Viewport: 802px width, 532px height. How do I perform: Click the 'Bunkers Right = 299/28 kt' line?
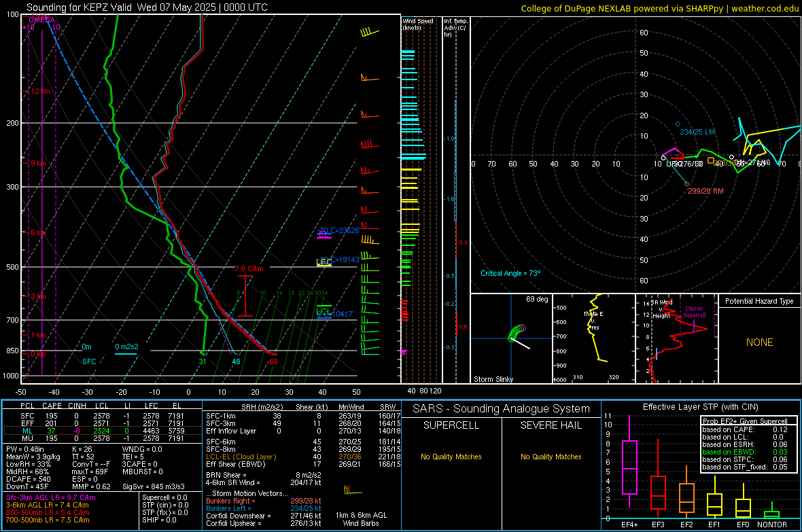tap(264, 501)
